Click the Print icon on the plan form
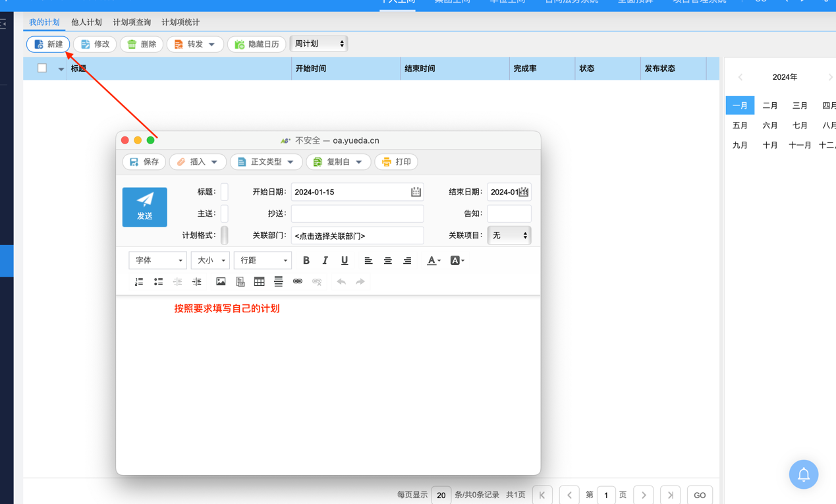 (x=396, y=161)
